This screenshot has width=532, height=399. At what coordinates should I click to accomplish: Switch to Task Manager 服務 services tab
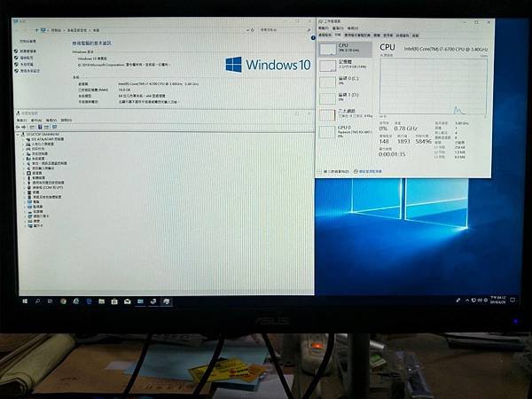tap(415, 35)
